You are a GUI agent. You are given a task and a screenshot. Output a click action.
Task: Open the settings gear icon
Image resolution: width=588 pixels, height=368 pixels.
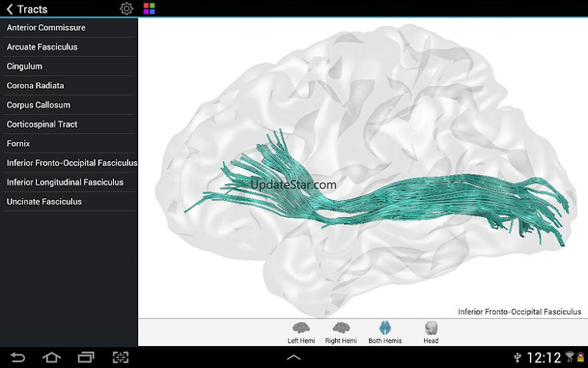point(127,9)
